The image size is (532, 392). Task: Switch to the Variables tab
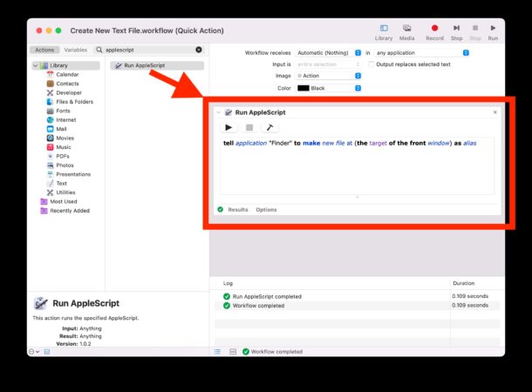coord(75,50)
